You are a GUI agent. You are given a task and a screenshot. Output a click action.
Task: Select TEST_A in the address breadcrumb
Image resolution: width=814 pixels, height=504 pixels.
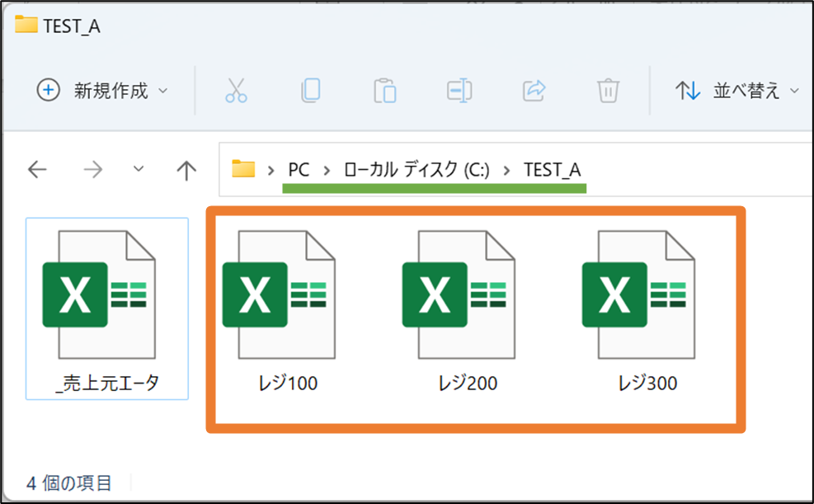[x=552, y=170]
